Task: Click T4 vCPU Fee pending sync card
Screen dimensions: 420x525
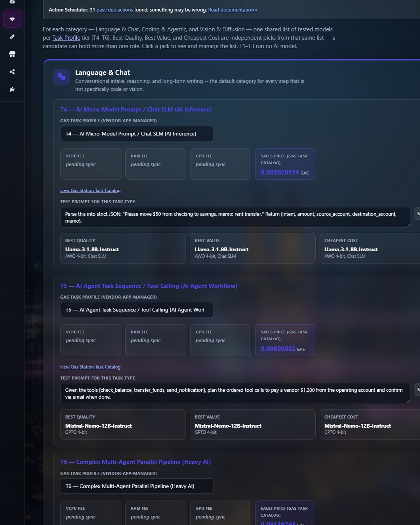Action: tap(91, 164)
